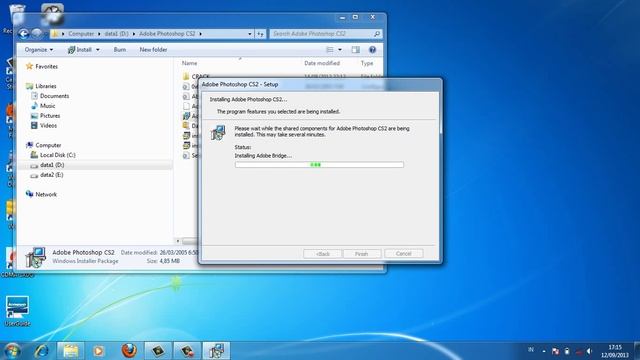Open Action Center flag in tray
The width and height of the screenshot is (640, 360).
coord(555,351)
